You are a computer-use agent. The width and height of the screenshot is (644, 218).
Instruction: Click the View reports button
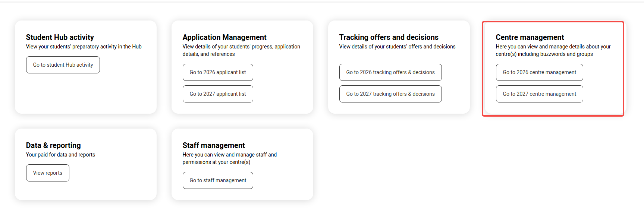click(x=48, y=173)
